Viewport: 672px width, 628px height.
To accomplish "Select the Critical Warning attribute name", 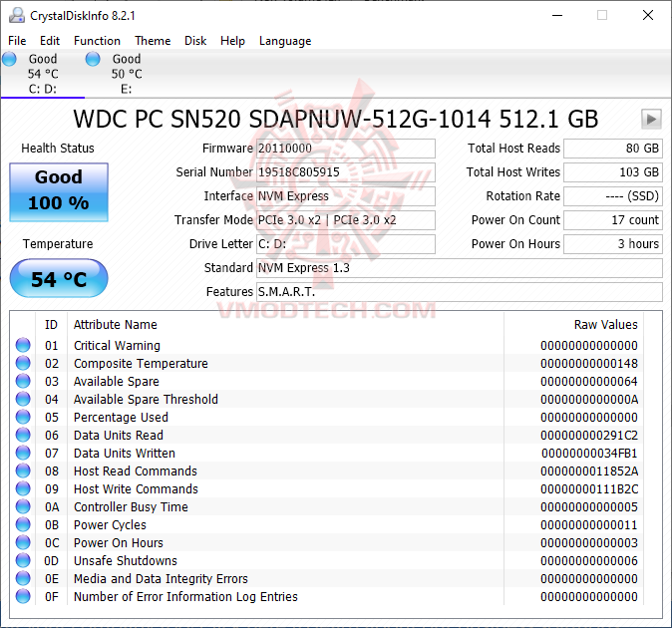I will [117, 345].
